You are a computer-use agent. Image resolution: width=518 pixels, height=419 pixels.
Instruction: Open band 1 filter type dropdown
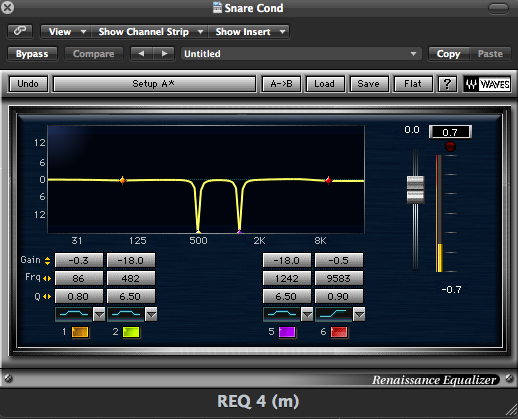coord(99,314)
